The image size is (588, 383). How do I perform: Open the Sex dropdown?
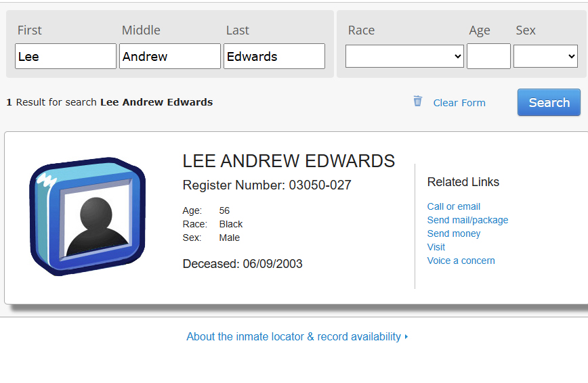tap(545, 57)
